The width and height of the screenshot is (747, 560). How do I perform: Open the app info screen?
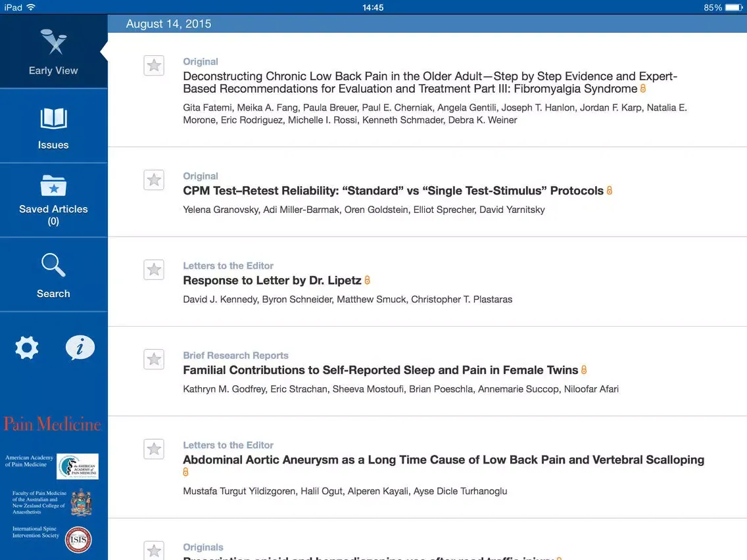point(80,348)
